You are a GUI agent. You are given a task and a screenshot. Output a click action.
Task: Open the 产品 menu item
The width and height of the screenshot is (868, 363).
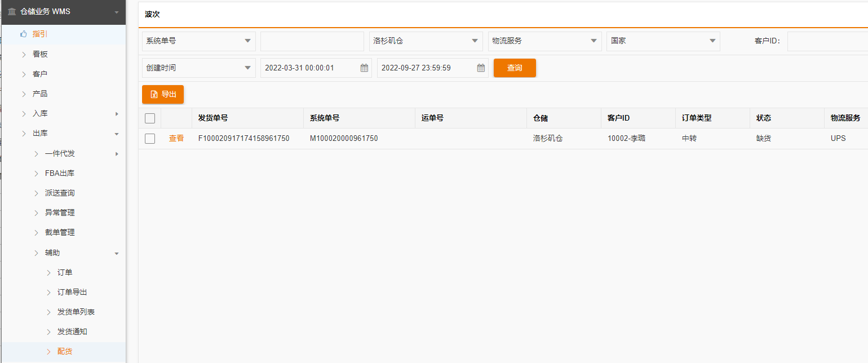[63, 94]
